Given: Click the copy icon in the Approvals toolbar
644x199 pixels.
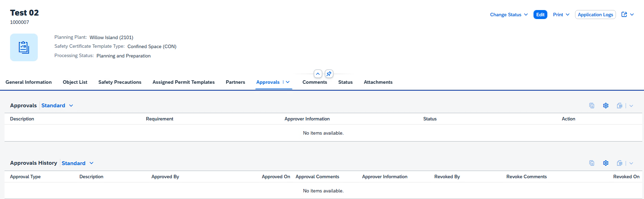Looking at the screenshot, I should (592, 106).
